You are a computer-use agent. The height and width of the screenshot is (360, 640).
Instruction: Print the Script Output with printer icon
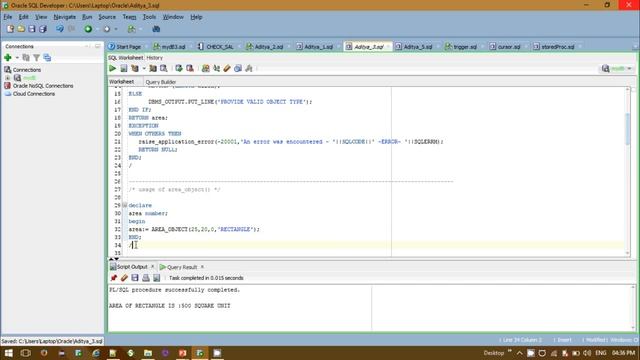click(x=146, y=278)
